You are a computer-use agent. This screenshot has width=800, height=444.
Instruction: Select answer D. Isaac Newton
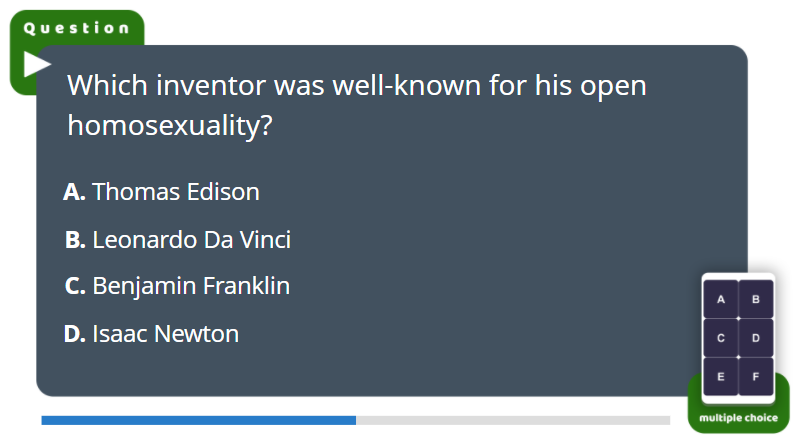click(x=151, y=334)
